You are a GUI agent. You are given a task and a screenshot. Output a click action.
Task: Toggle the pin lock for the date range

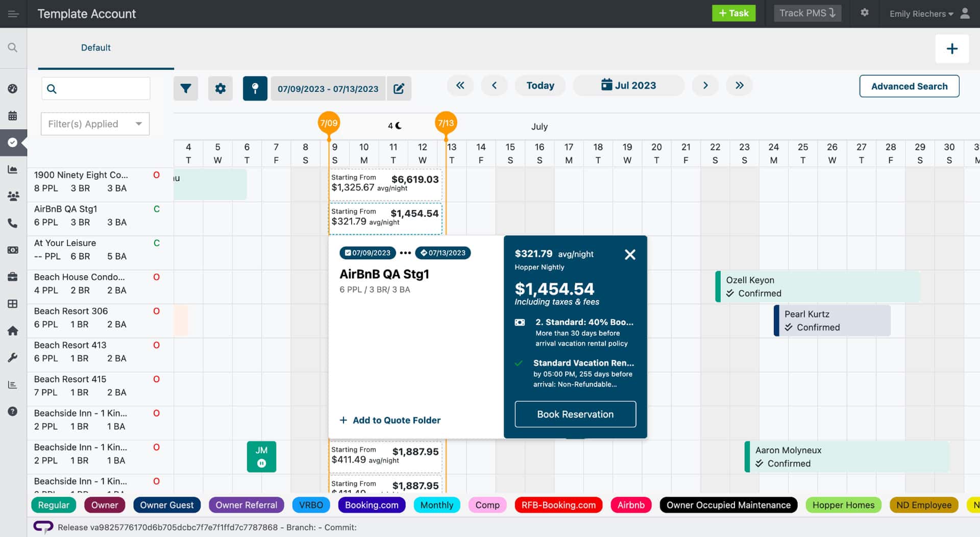255,88
